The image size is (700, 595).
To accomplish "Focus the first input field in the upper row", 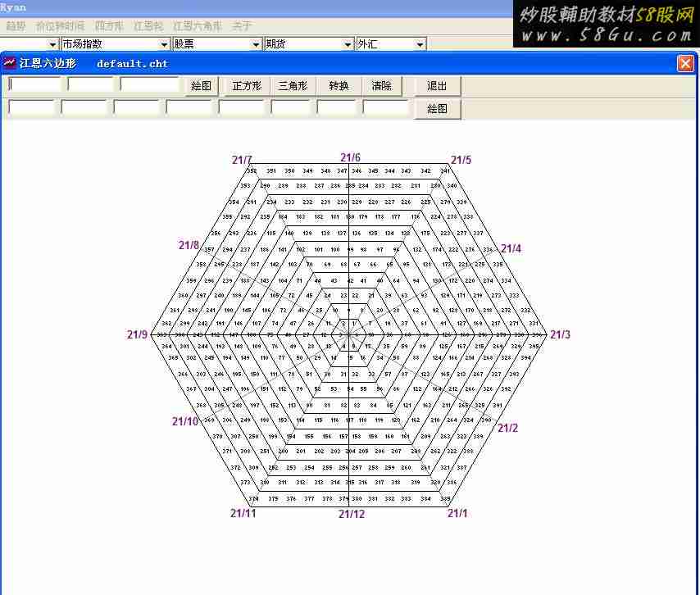I will point(34,84).
